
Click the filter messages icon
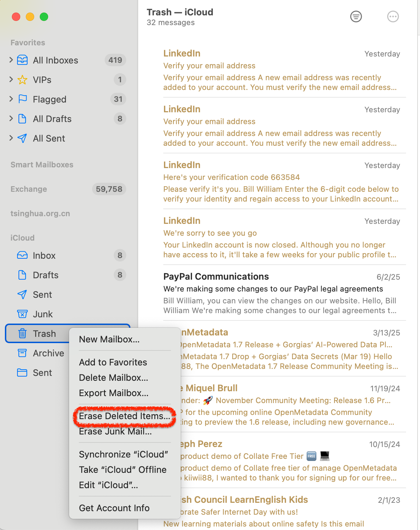coord(356,16)
